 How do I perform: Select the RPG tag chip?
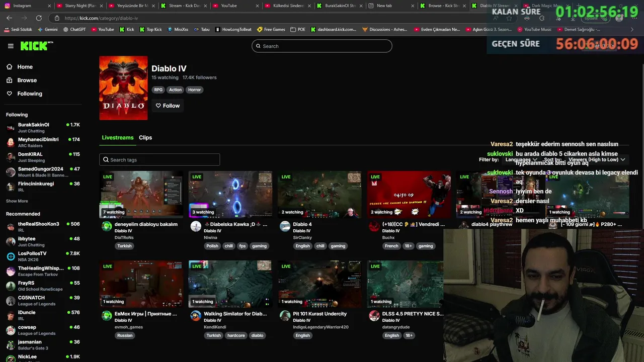pyautogui.click(x=158, y=90)
